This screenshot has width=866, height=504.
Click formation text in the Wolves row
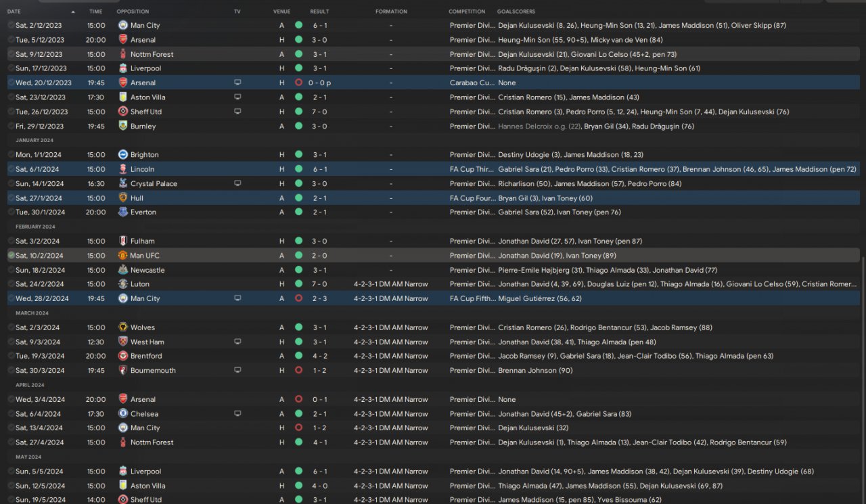click(x=391, y=327)
